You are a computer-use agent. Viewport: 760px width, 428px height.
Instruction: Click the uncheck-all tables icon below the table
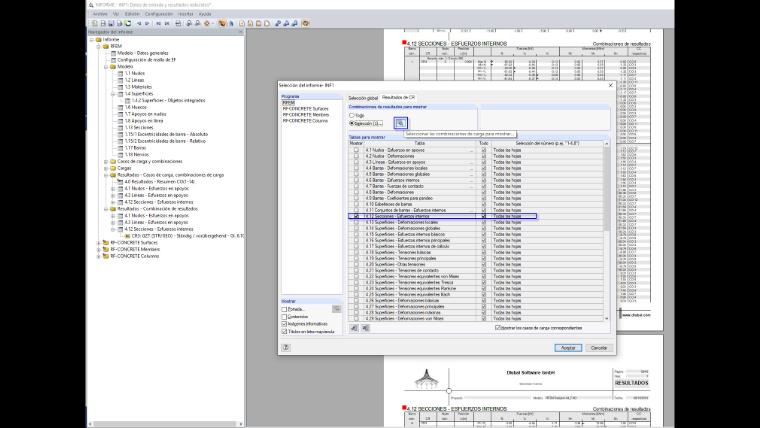tap(365, 328)
